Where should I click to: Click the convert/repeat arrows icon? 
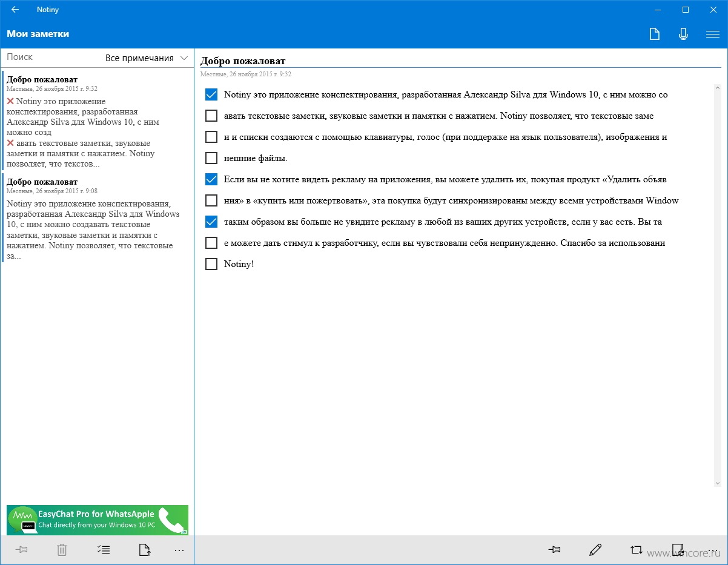click(x=636, y=550)
